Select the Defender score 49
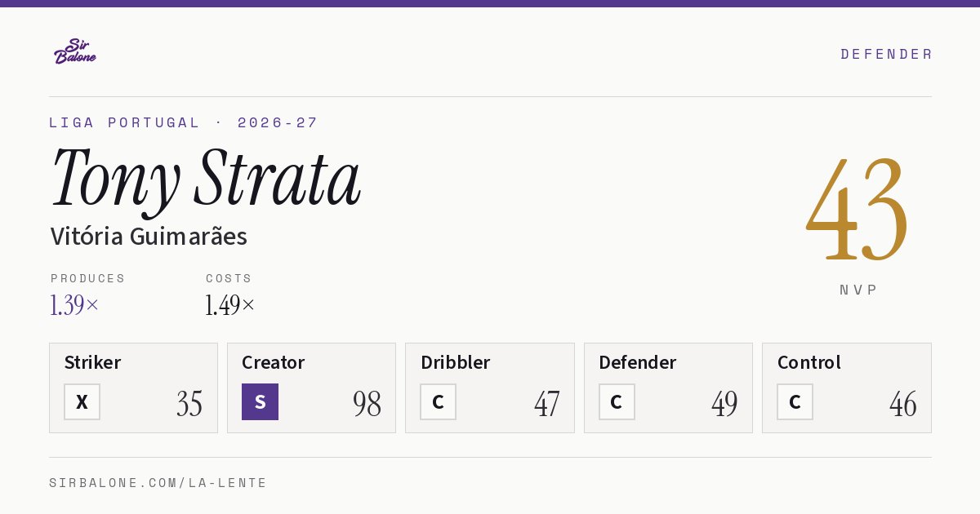Image resolution: width=980 pixels, height=514 pixels. click(x=724, y=404)
